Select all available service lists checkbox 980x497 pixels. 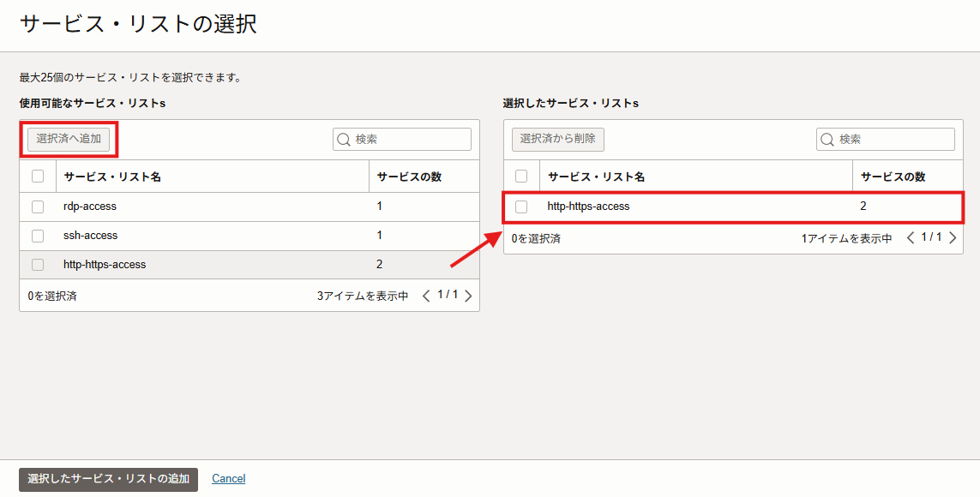(x=38, y=177)
